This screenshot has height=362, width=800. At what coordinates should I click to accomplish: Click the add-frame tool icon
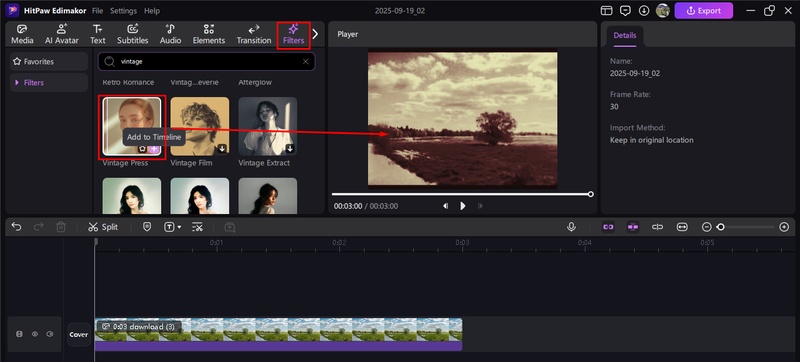(230, 227)
